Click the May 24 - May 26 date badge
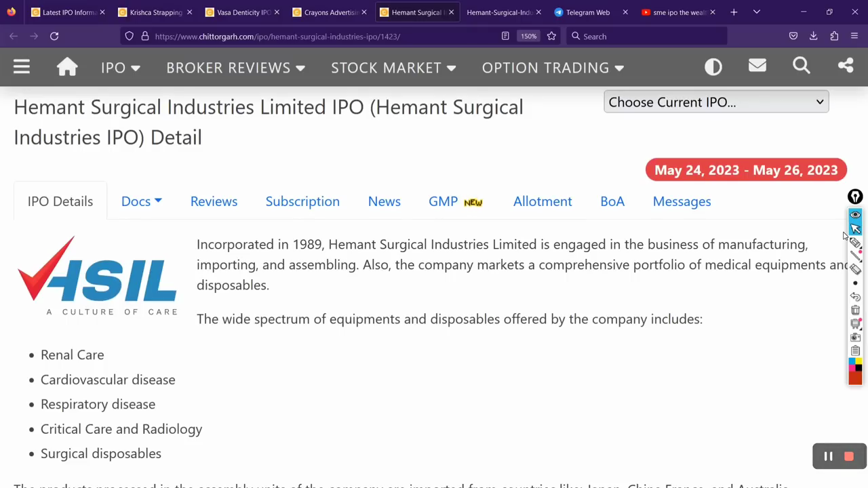This screenshot has width=868, height=488. point(746,170)
